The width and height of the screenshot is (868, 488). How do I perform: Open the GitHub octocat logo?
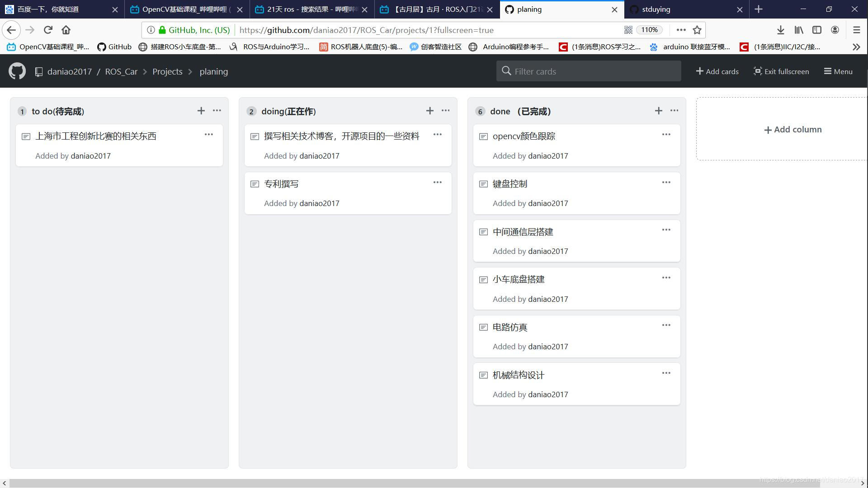click(x=16, y=71)
